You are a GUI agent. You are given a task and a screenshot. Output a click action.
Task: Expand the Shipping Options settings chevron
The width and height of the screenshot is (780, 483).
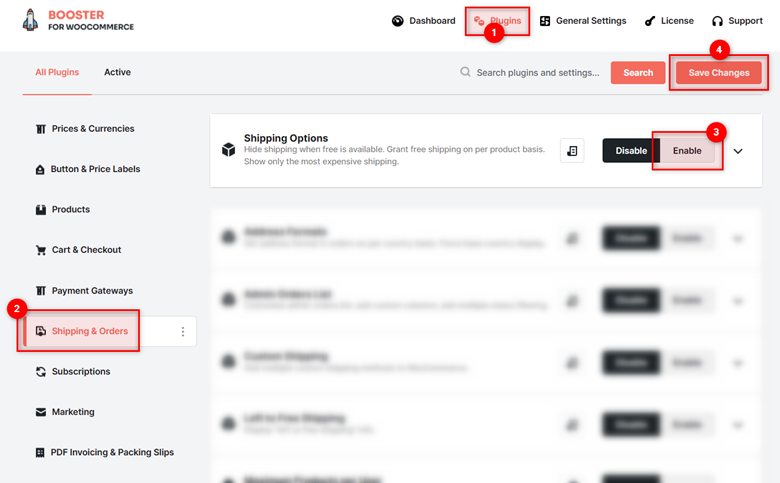pos(738,151)
